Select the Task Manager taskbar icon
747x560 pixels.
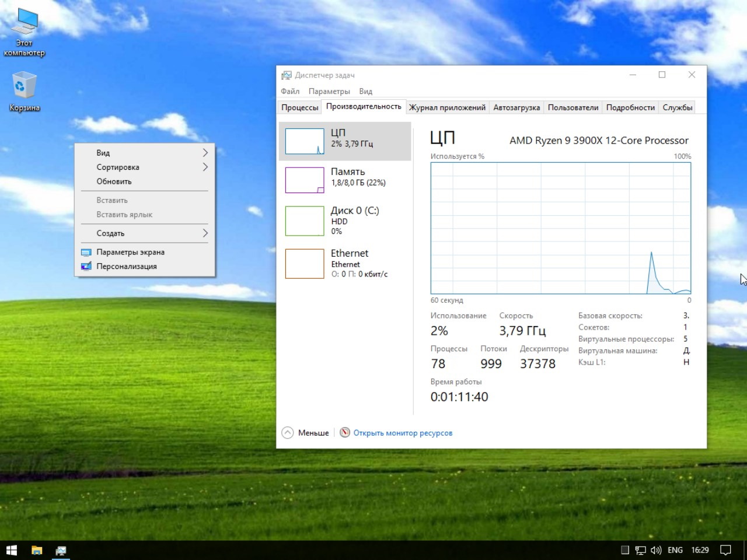61,550
